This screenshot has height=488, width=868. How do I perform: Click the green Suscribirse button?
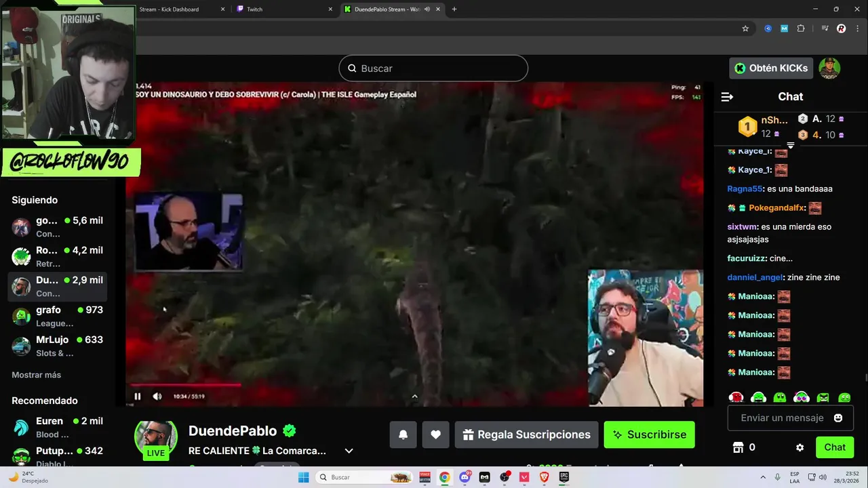649,435
